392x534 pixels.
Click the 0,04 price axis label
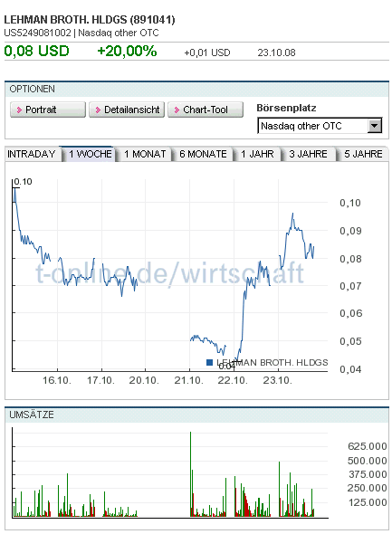pyautogui.click(x=350, y=369)
